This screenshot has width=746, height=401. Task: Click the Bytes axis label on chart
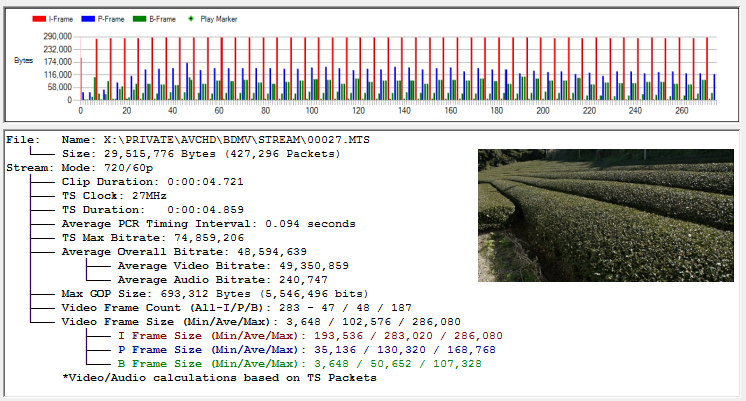(x=22, y=62)
